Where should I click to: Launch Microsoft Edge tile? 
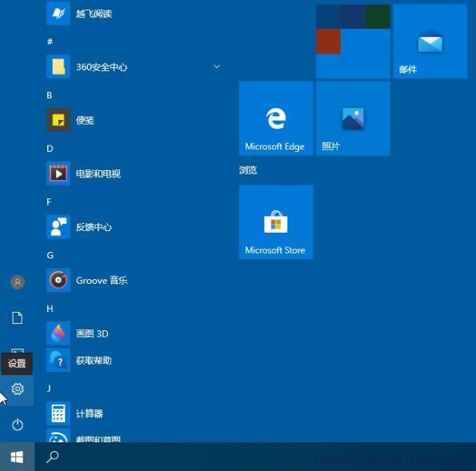[x=276, y=118]
